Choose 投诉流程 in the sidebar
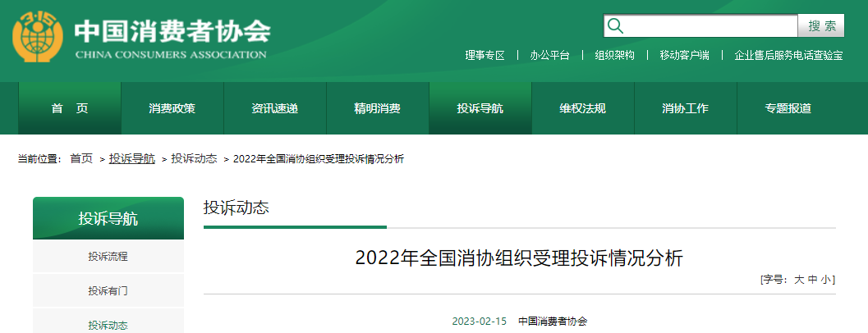 coord(108,257)
